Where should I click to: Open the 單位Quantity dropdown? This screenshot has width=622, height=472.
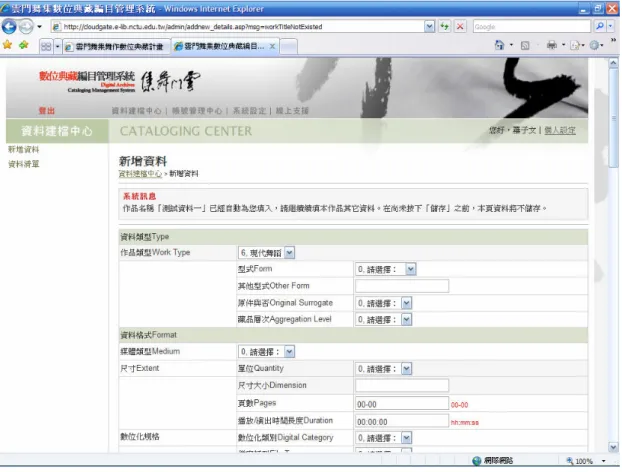384,370
